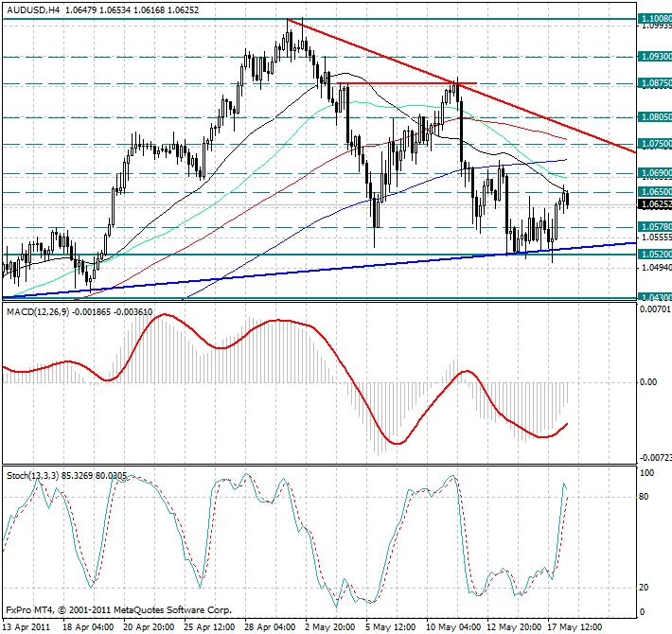
Task: Click the 13 Apr 2011 date label
Action: point(27,627)
